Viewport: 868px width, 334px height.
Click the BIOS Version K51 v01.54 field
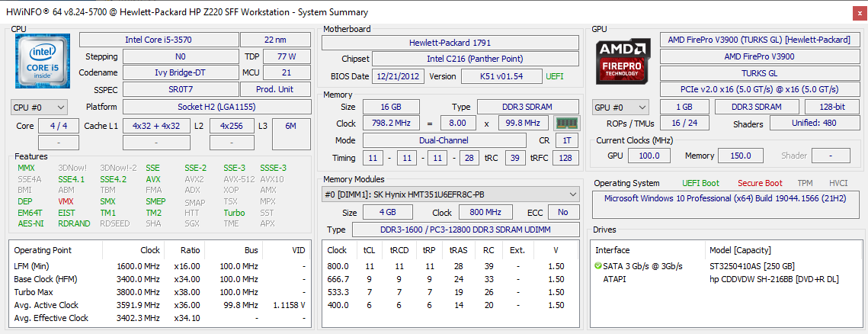pos(501,76)
